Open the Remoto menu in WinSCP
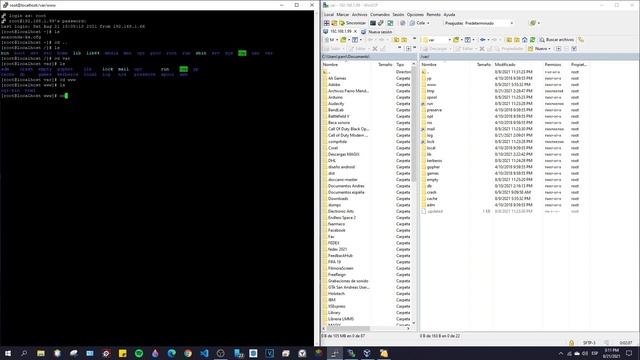Image resolution: width=640 pixels, height=360 pixels. pos(433,15)
